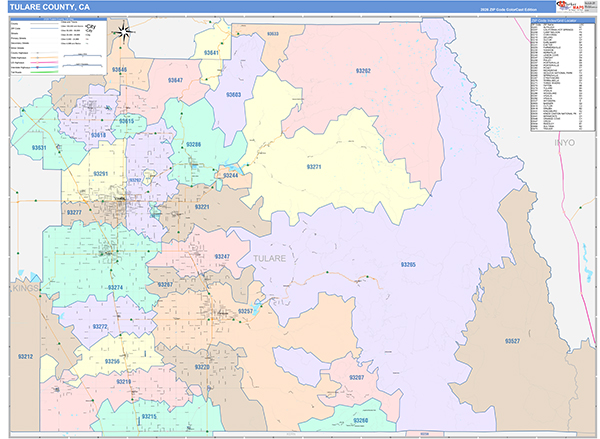Select ZIP code label 93207
The image size is (600, 439).
click(x=357, y=377)
